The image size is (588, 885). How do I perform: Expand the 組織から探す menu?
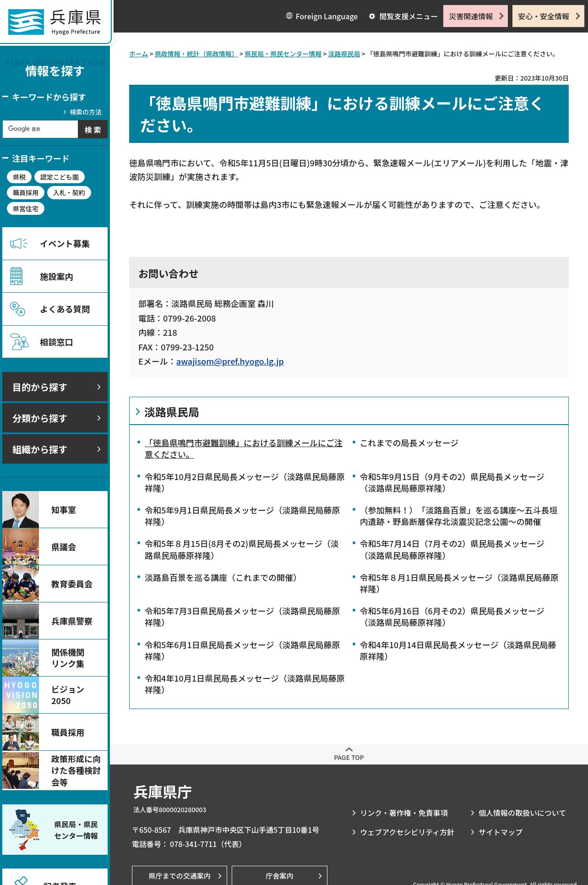tap(55, 449)
